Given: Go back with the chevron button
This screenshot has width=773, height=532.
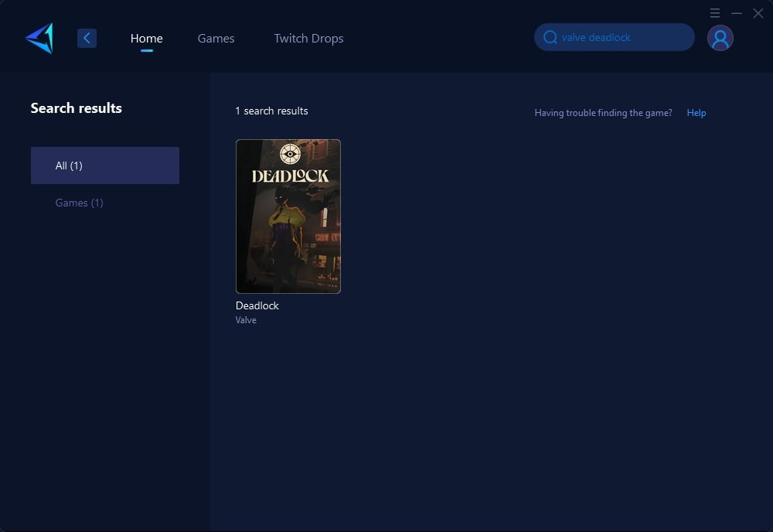Looking at the screenshot, I should (x=87, y=38).
